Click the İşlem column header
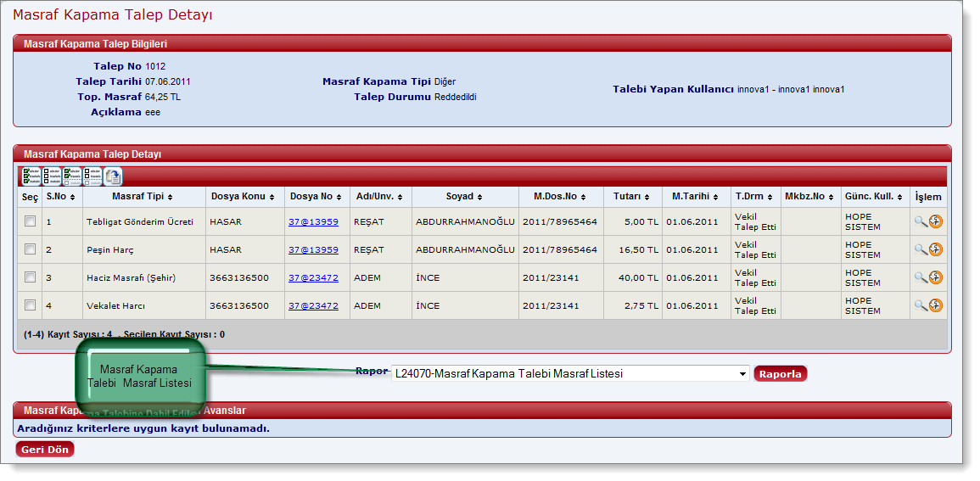This screenshot has height=481, width=980. (928, 197)
